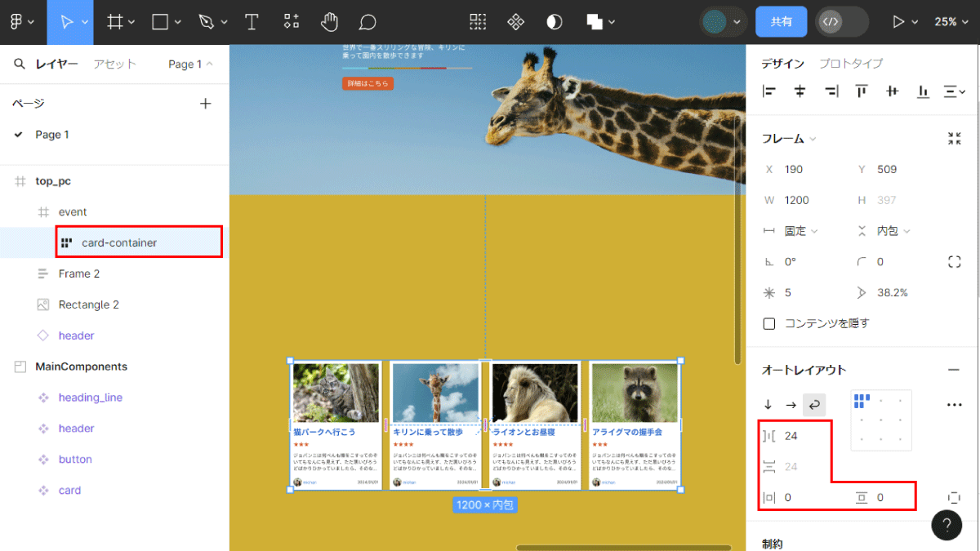Set auto layout direction to vertical
980x551 pixels.
[x=768, y=405]
